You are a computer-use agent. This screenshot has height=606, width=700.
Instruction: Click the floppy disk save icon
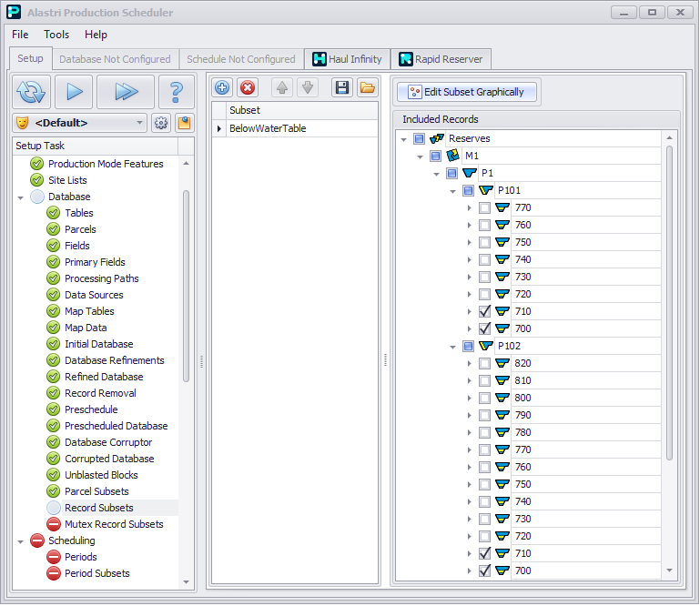(x=341, y=88)
